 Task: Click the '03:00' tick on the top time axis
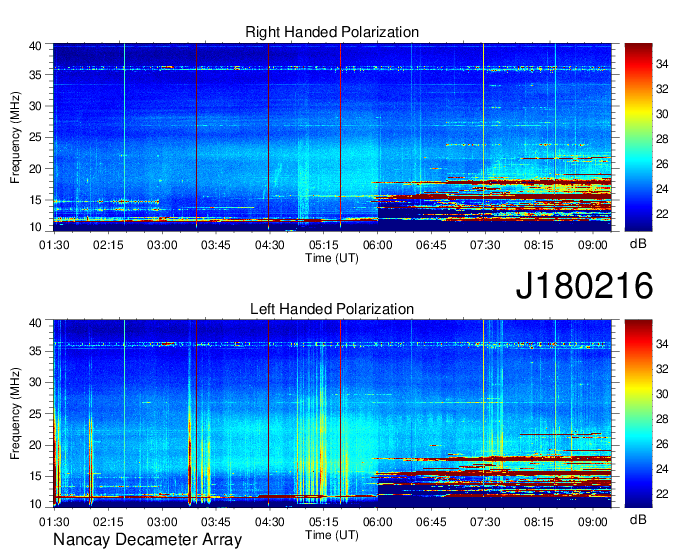click(162, 245)
